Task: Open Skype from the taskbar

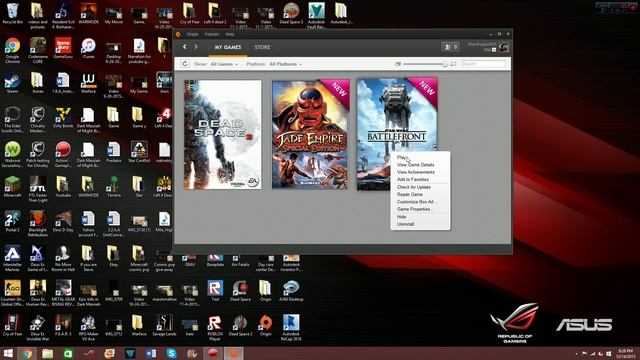Action: click(171, 353)
